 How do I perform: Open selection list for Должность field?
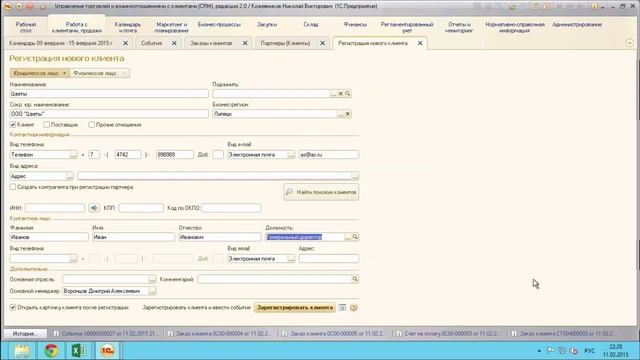[x=348, y=237]
